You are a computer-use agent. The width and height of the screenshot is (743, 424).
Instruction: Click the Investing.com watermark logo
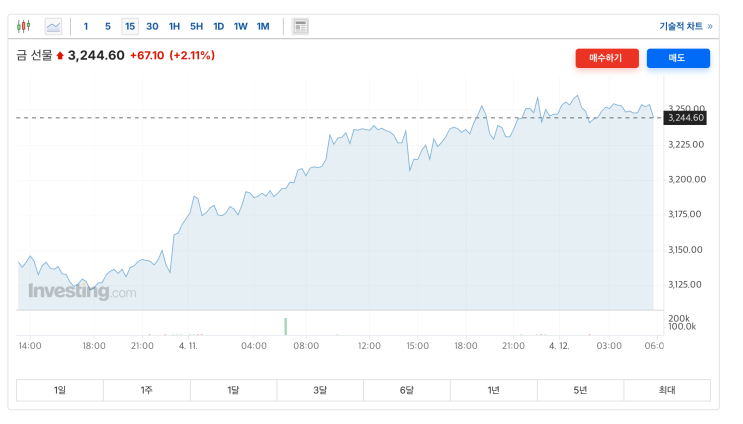click(81, 292)
